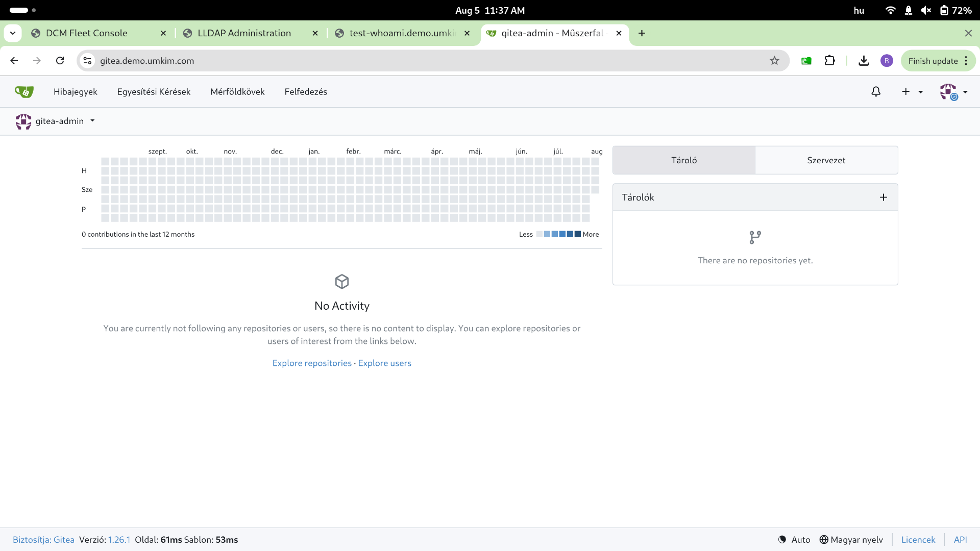This screenshot has height=551, width=980.
Task: Reload the current page
Action: 60,61
